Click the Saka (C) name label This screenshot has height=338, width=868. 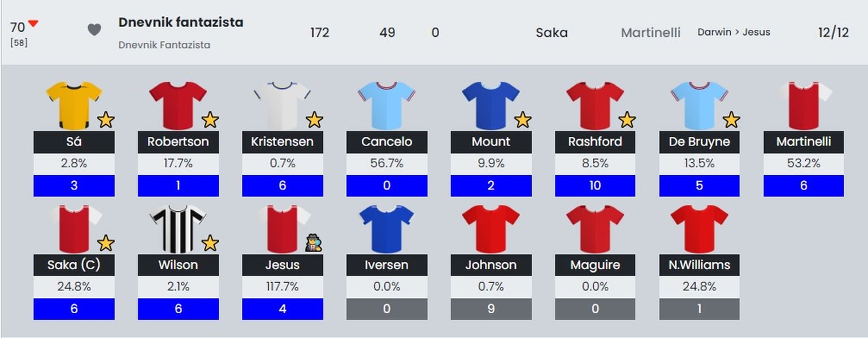click(x=74, y=265)
